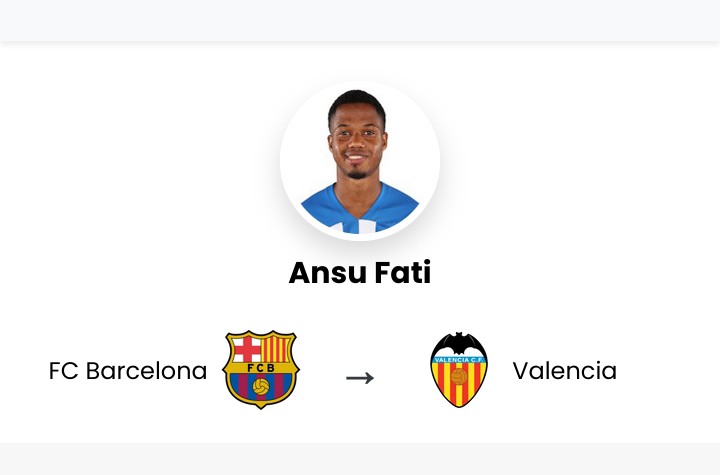This screenshot has width=720, height=475.
Task: Open Ansu Fati's circular player photo
Action: [x=360, y=161]
